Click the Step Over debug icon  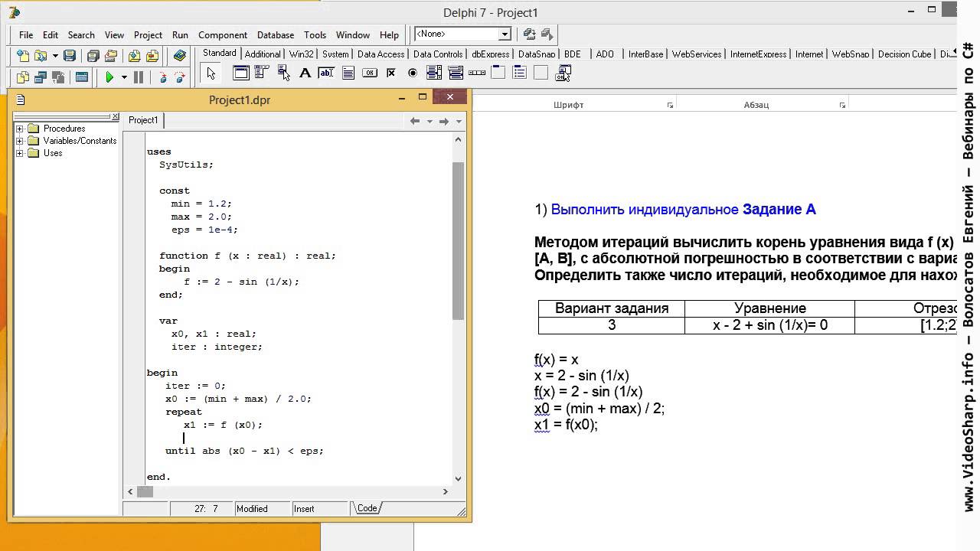coord(180,77)
